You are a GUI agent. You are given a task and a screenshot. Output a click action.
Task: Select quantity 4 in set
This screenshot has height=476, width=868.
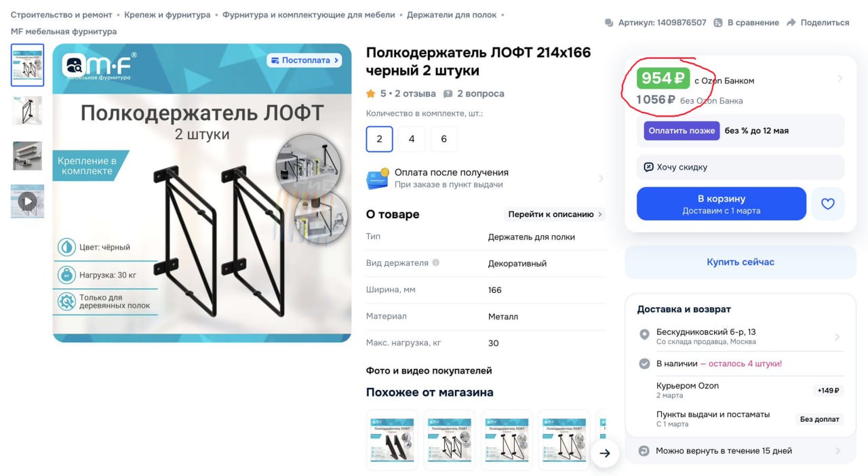[x=412, y=139]
